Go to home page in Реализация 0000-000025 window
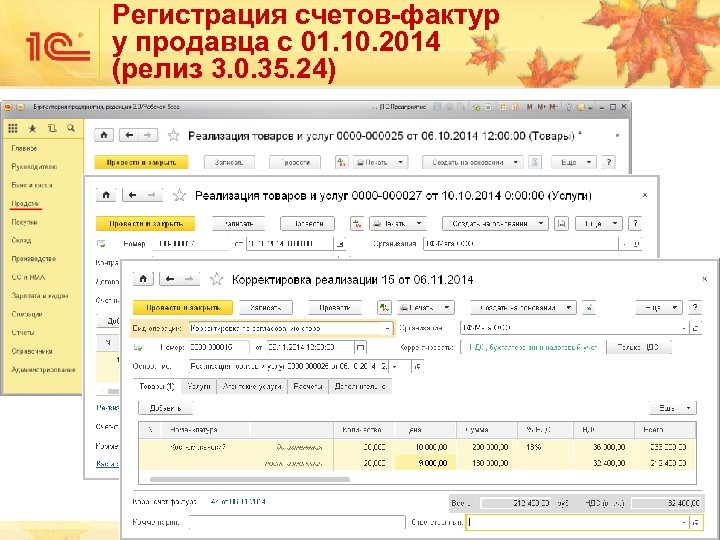720x540 pixels. click(x=104, y=135)
